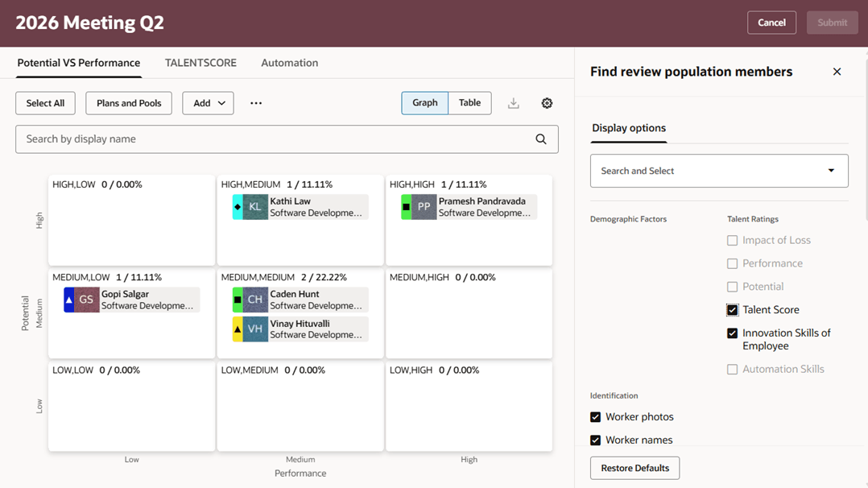This screenshot has width=868, height=488.
Task: Switch to Potential VS Performance tab
Action: [x=79, y=63]
